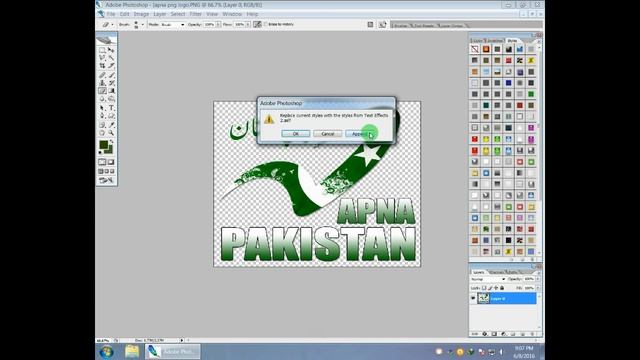The width and height of the screenshot is (640, 360).
Task: Select the Eraser tool in toolbox
Action: [102, 91]
